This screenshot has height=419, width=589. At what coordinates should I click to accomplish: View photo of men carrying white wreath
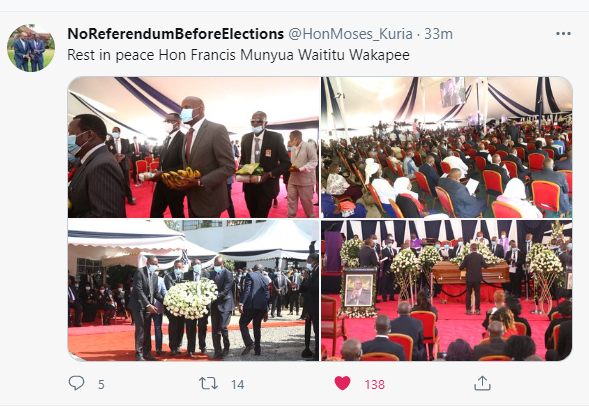click(193, 290)
